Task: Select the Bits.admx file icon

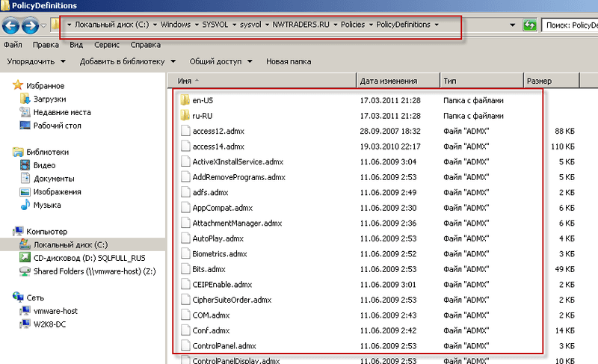Action: 185,269
